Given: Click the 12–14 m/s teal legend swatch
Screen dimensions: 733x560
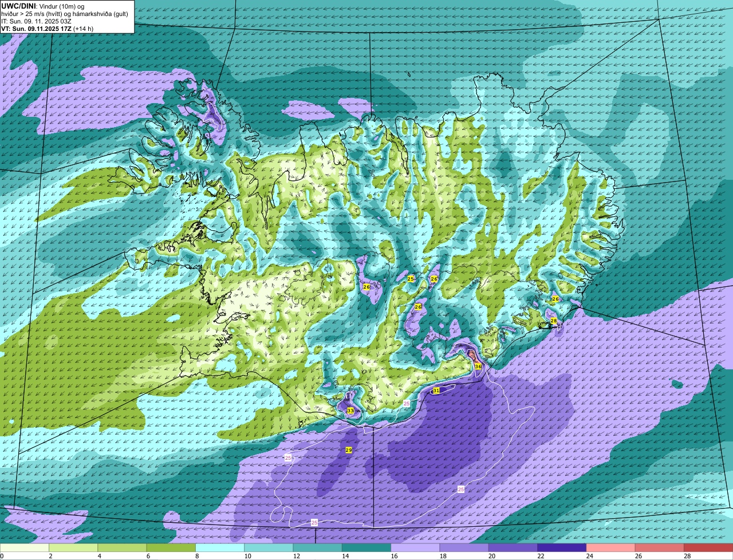Looking at the screenshot, I should [318, 548].
